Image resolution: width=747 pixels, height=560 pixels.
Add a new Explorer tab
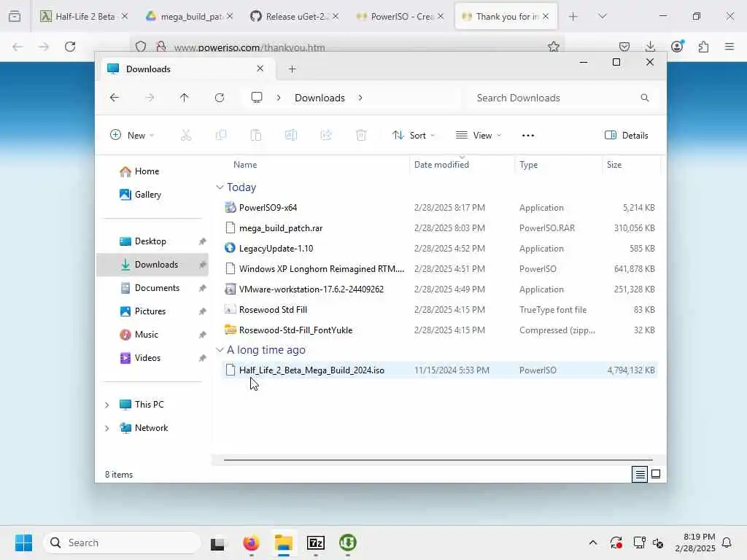point(292,69)
